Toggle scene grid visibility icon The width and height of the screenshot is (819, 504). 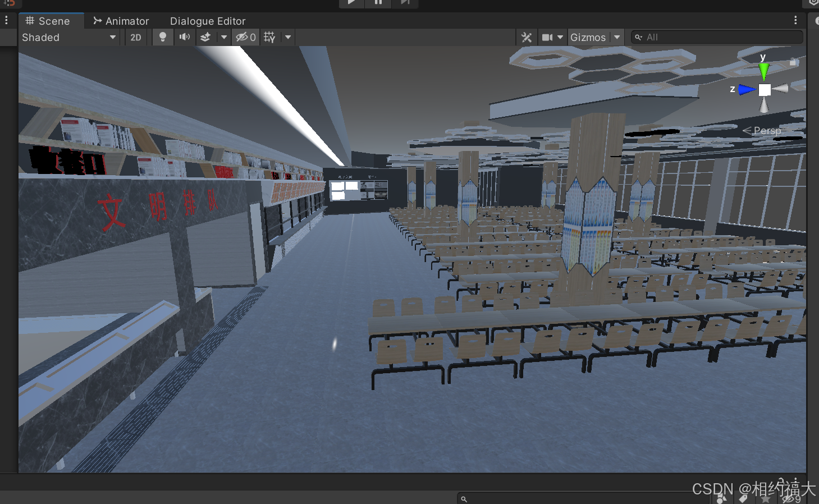tap(270, 37)
